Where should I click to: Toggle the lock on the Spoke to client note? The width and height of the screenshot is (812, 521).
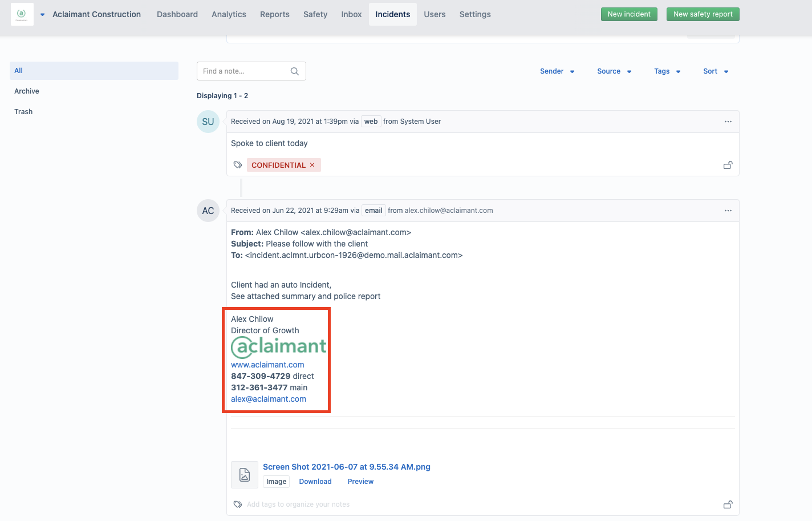[728, 165]
